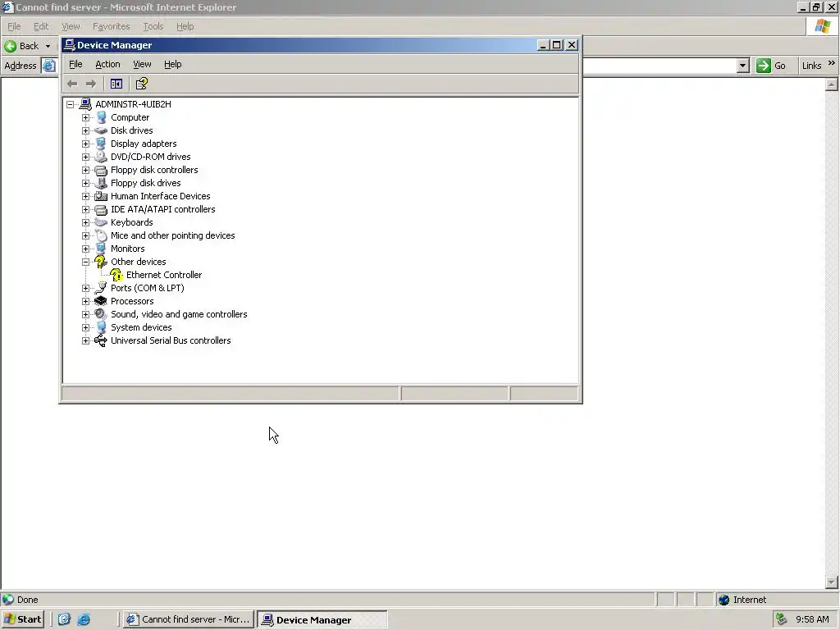The image size is (840, 630).
Task: Collapse the ADMINSTR-4UIB2H root node
Action: 71,104
